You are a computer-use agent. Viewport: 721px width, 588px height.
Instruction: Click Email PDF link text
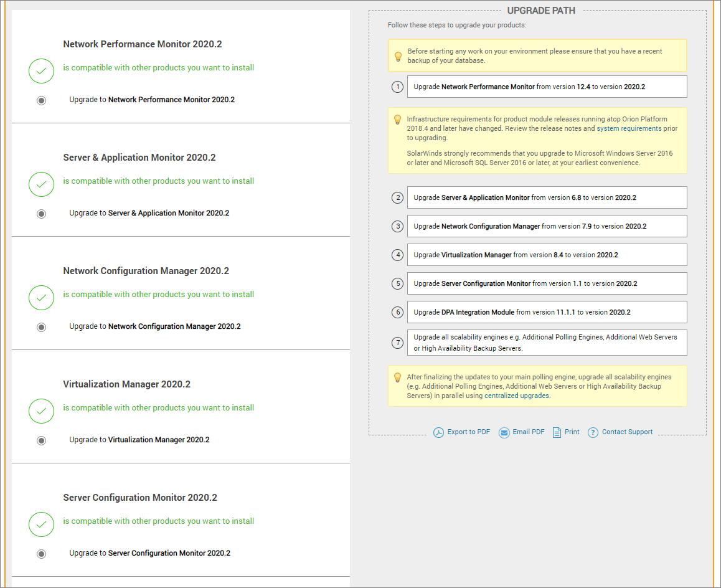[x=529, y=432]
